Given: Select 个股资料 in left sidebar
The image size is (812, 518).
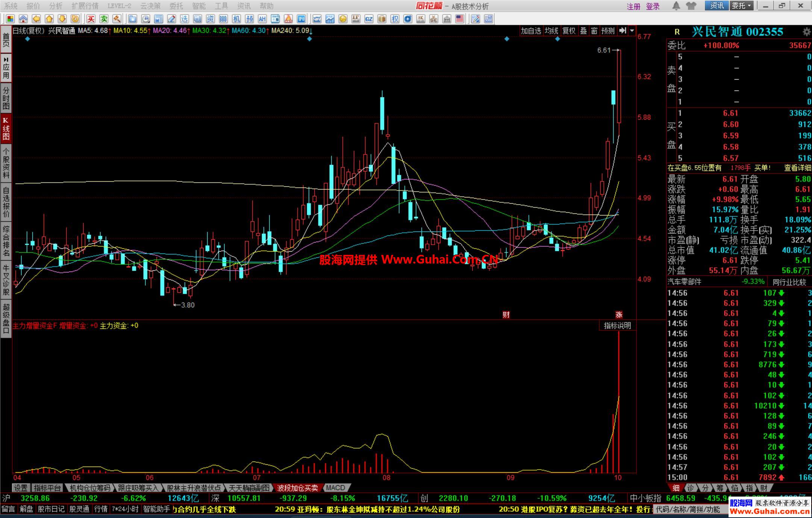Looking at the screenshot, I should (6, 163).
